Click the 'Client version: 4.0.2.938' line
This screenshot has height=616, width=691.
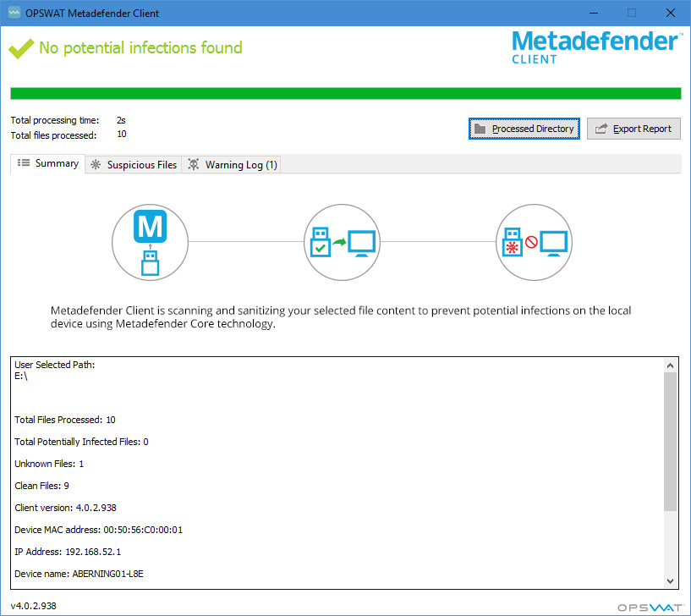pos(65,508)
